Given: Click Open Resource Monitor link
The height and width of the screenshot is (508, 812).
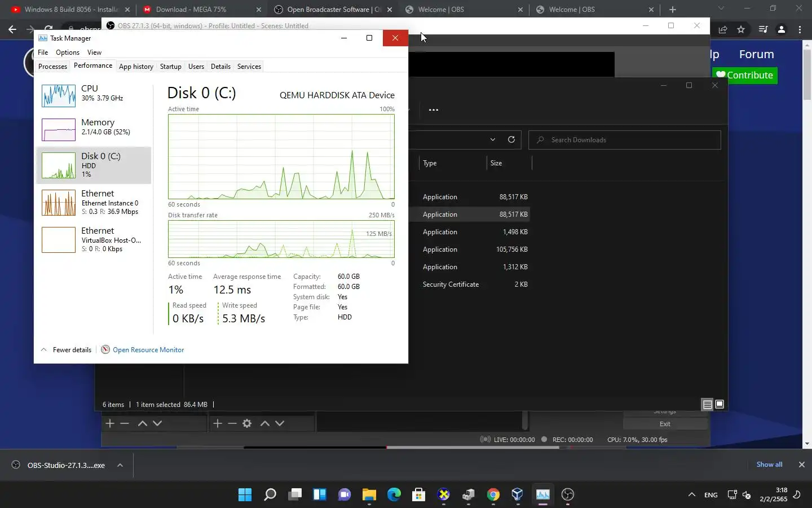Looking at the screenshot, I should (x=148, y=350).
